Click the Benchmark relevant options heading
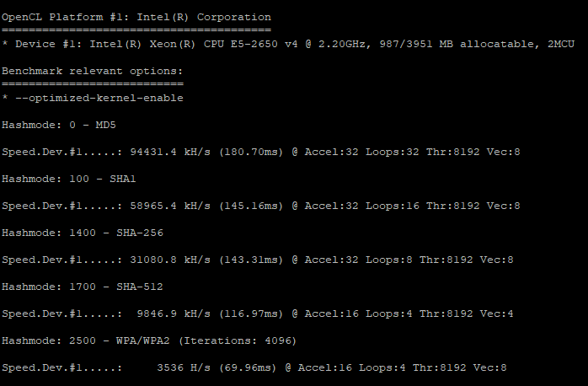Viewport: 588px width, 386px height. (x=93, y=72)
